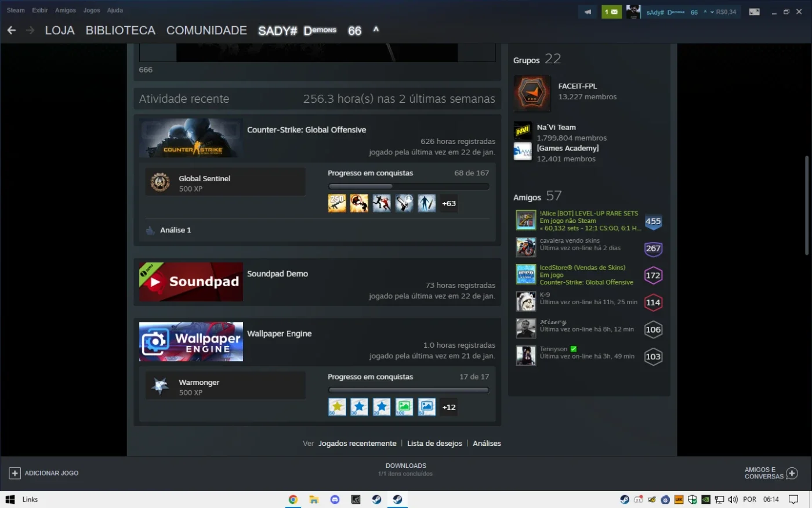Click the Warmonger badge icon
Image resolution: width=812 pixels, height=508 pixels.
pos(160,386)
